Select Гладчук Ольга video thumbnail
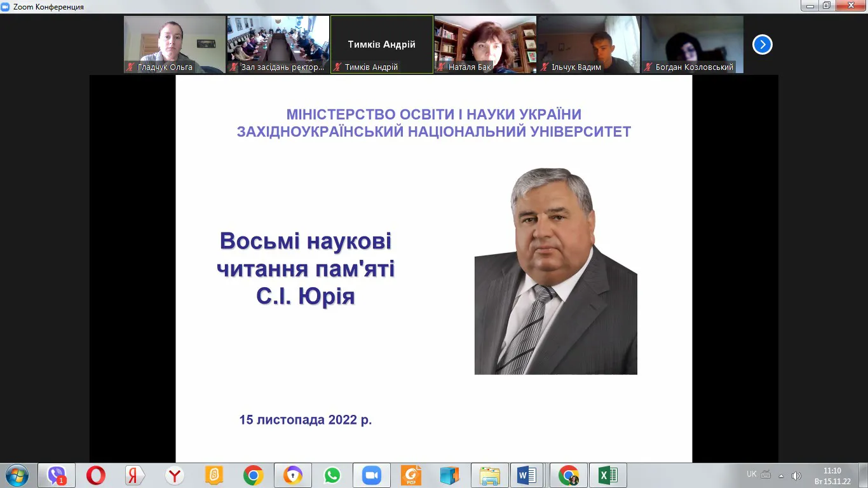 [x=175, y=44]
